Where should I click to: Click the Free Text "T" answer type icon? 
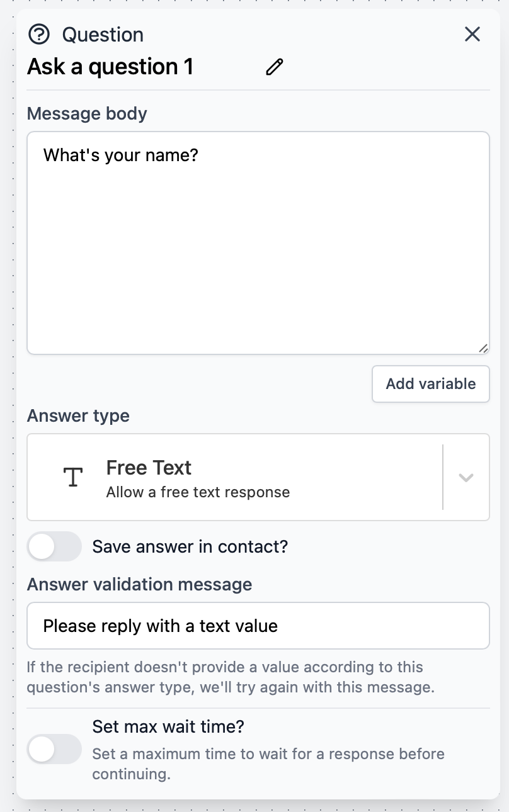point(73,477)
